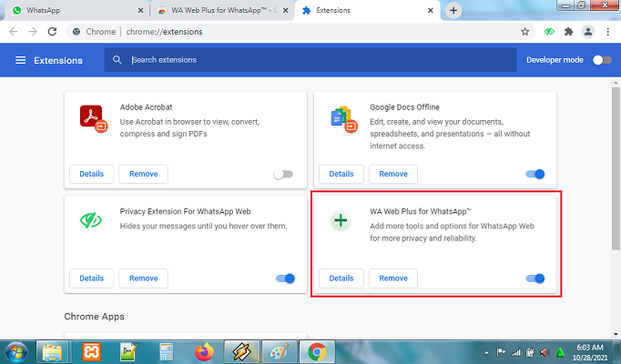Screen dimensions: 621x364
Task: Remove the Adobe Acrobat extension
Action: pyautogui.click(x=143, y=174)
